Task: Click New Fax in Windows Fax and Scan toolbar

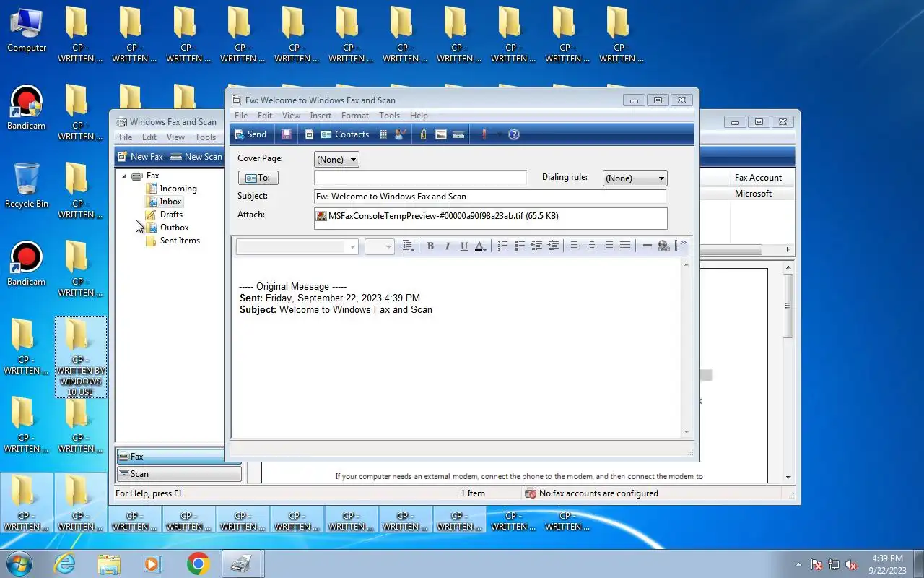Action: 141,157
